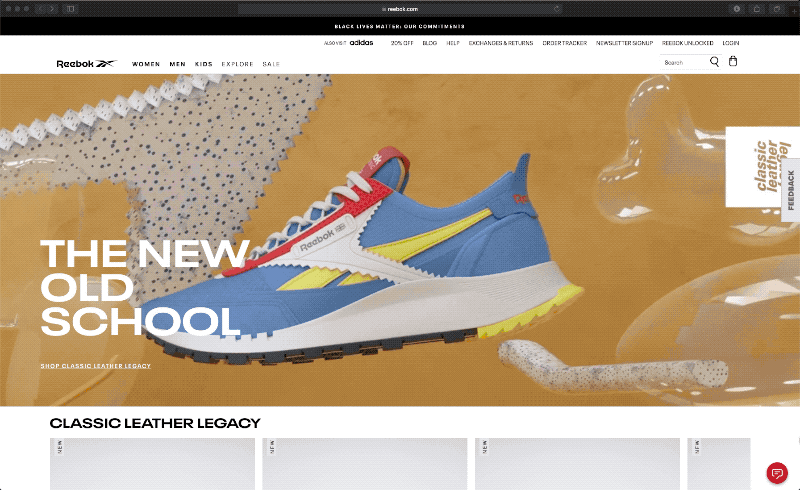Click Safari's forward arrow
This screenshot has width=800, height=490.
click(52, 9)
